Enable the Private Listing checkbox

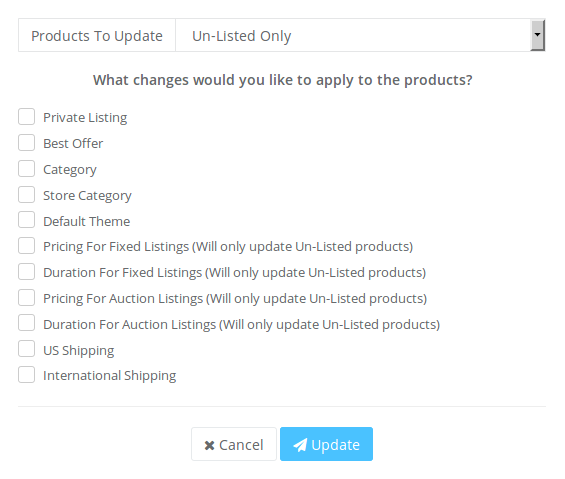click(27, 117)
